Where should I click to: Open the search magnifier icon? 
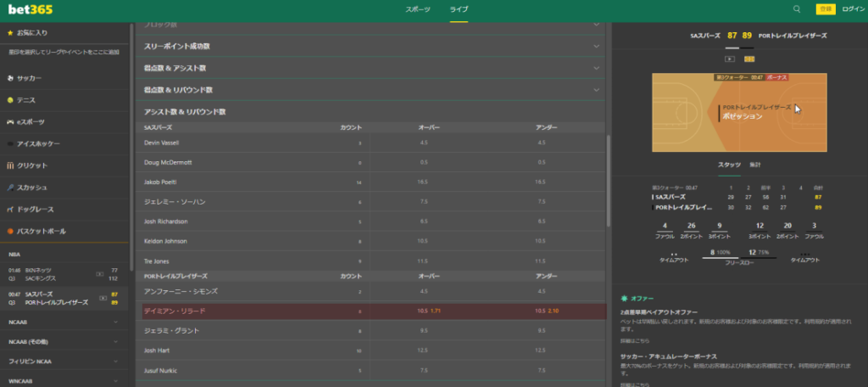point(797,8)
